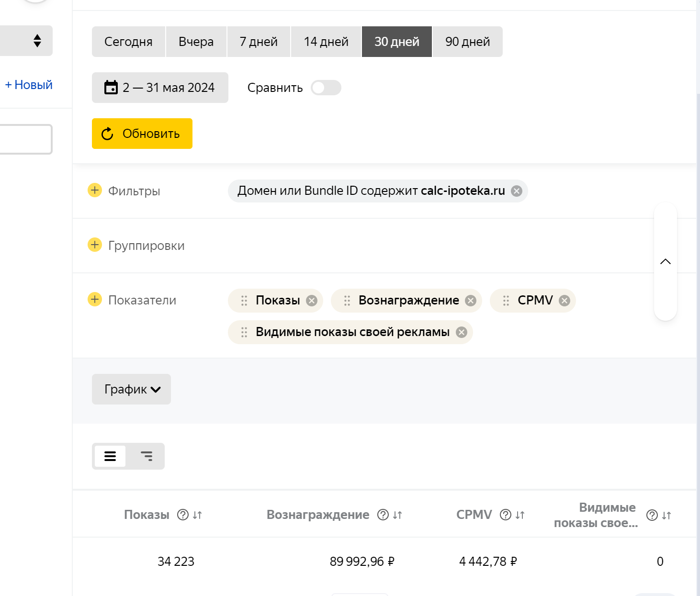
Task: Remove the Вознаграждение metric chip
Action: pos(471,301)
